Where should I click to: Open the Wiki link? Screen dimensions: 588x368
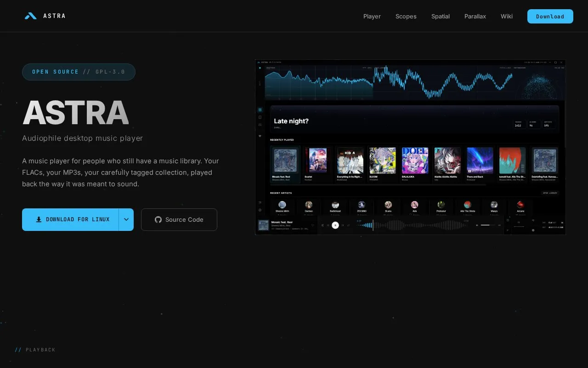tap(507, 16)
